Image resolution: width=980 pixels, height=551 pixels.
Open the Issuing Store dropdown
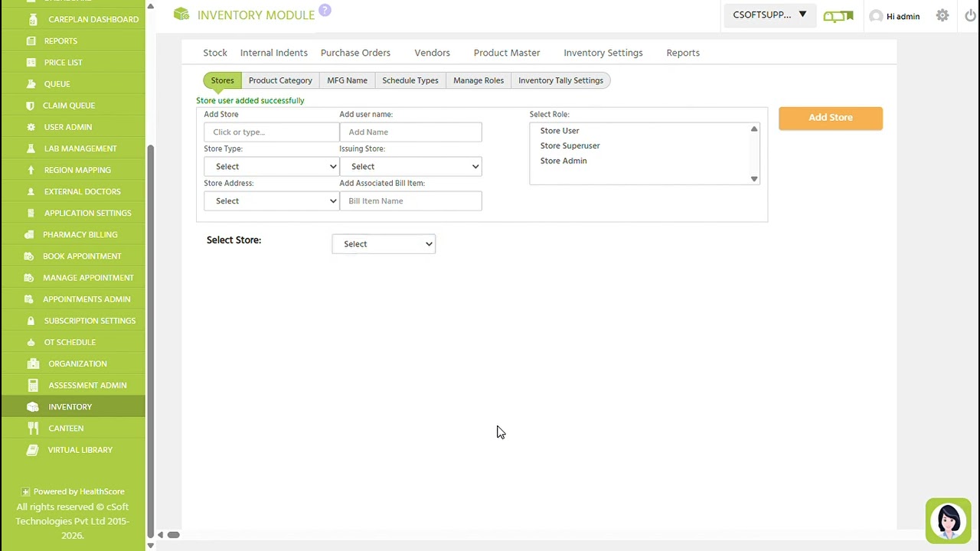(410, 166)
